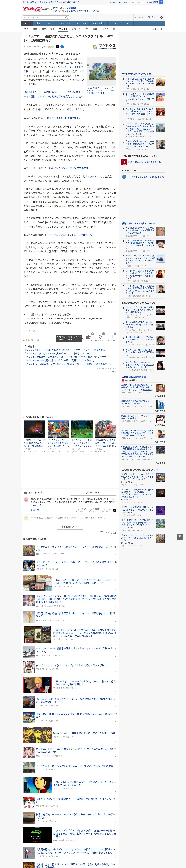This screenshot has height=868, width=186.
Task: Select the トップ tab
Action: pyautogui.click(x=27, y=24)
